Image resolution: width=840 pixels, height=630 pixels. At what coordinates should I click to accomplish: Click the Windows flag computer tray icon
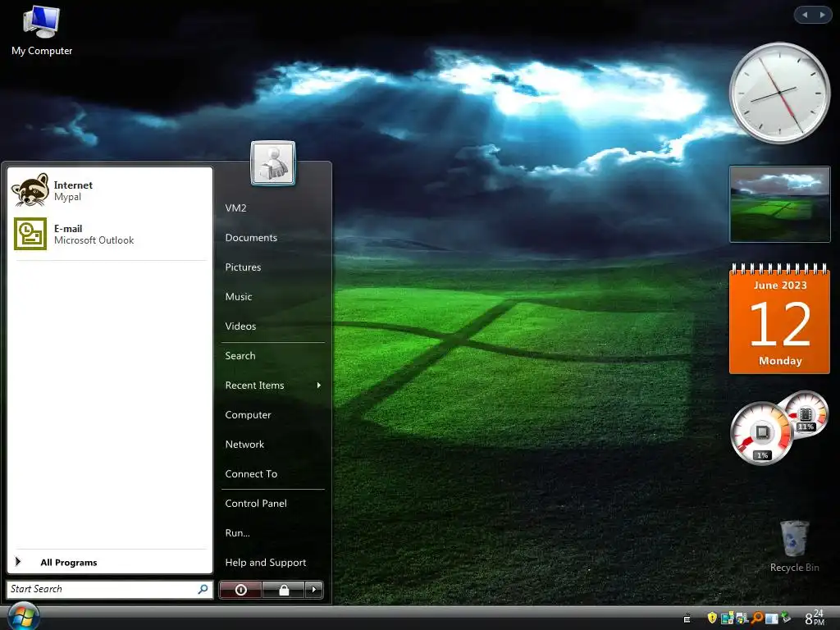click(742, 618)
